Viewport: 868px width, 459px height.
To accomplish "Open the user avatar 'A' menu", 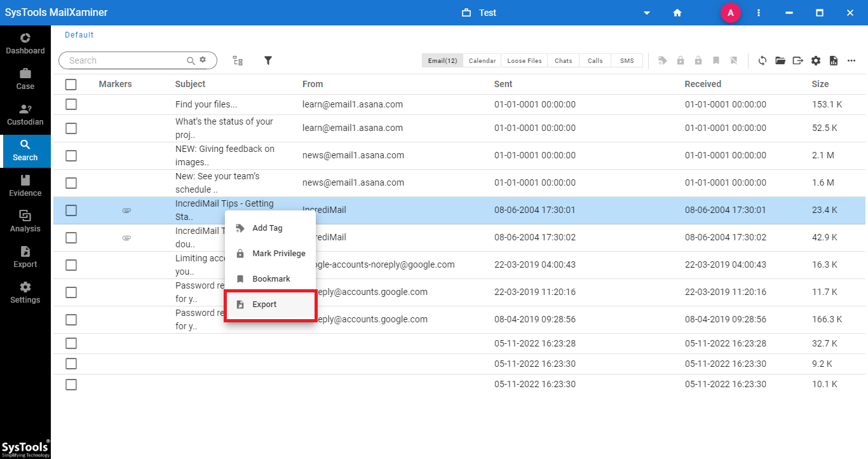I will click(730, 13).
